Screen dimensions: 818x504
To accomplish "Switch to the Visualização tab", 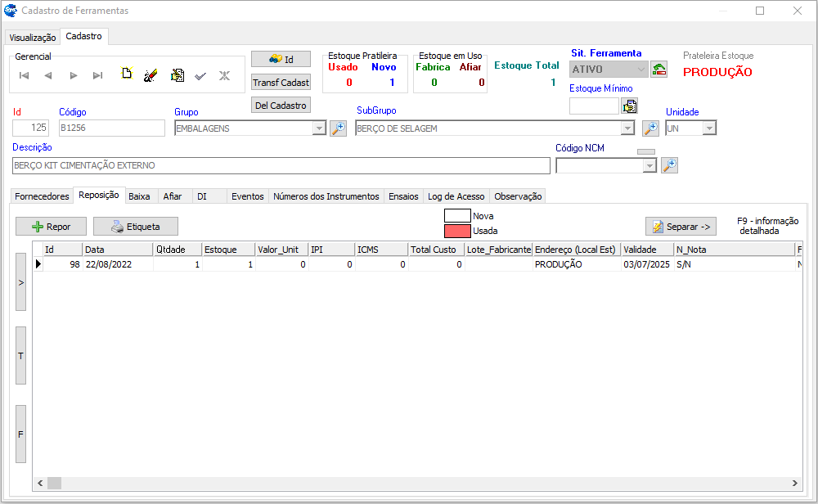I will coord(33,38).
